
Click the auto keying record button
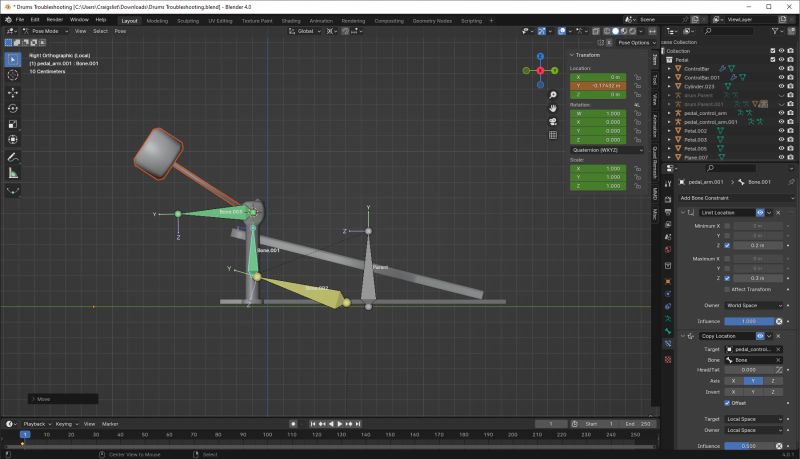pos(293,424)
